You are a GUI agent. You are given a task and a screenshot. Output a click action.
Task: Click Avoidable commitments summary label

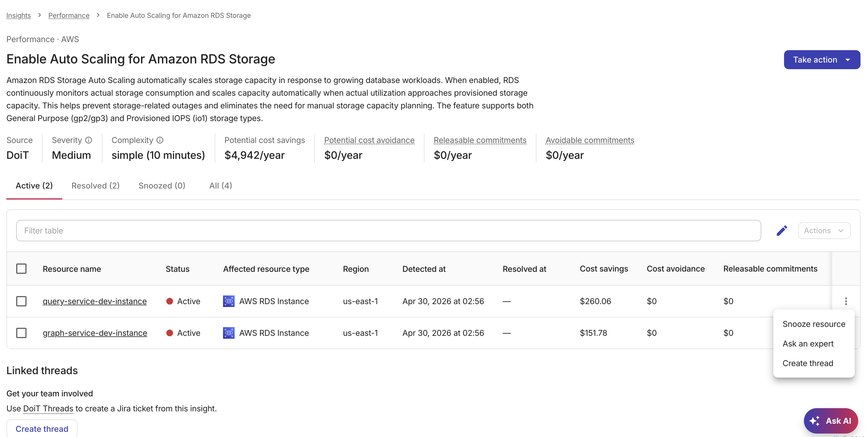click(590, 140)
